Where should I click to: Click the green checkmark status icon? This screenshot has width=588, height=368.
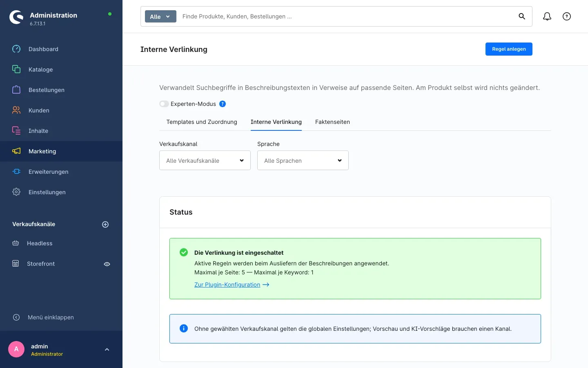184,252
